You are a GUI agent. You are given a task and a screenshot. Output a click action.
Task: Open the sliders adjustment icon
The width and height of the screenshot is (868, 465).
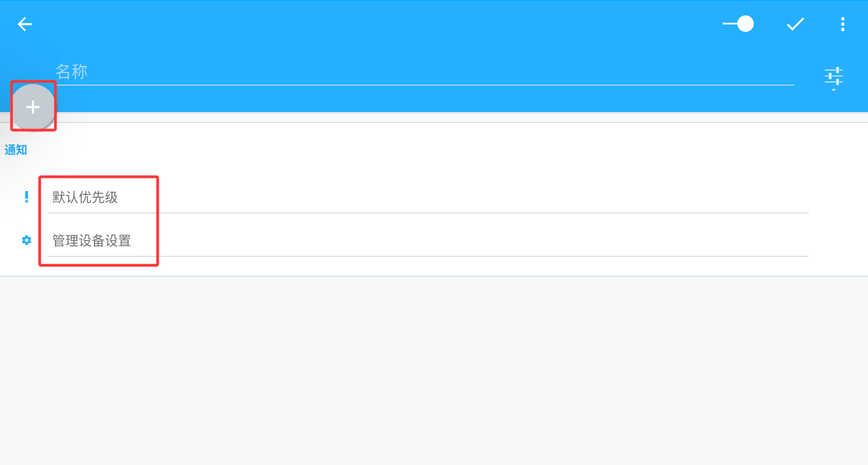click(x=833, y=76)
